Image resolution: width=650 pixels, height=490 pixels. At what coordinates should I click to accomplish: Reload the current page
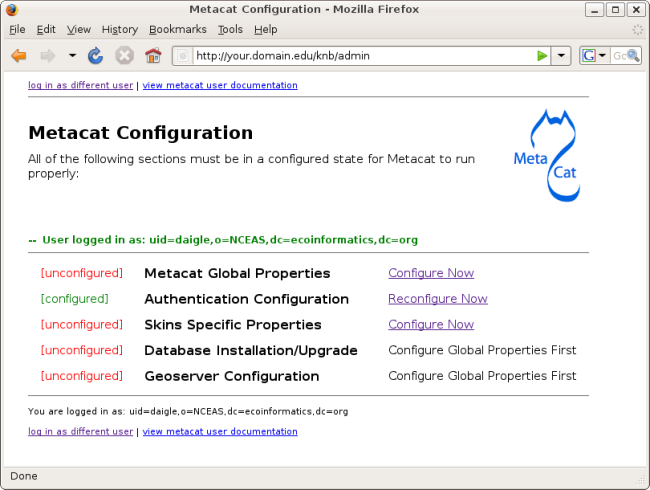pos(96,56)
